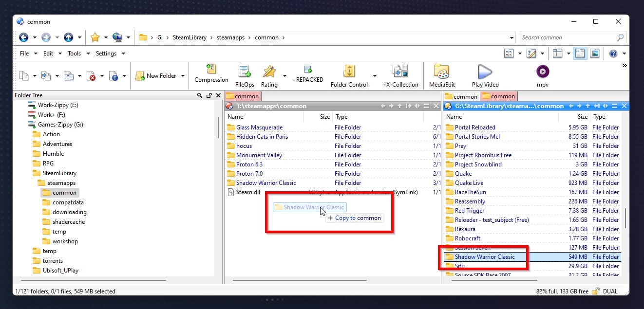Screen dimensions: 644x309
Task: Select the left pane common tab
Action: 243,96
